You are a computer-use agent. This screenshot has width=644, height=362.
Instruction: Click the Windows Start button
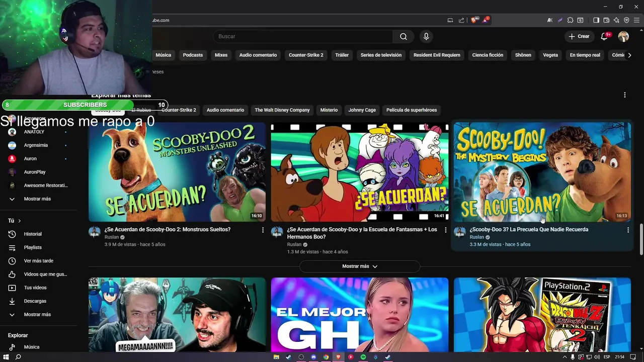(x=6, y=357)
